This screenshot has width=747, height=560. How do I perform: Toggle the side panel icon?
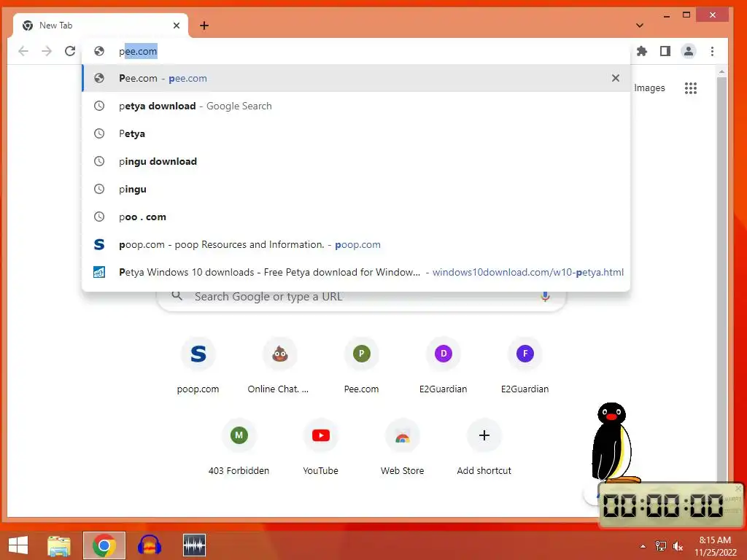coord(665,51)
